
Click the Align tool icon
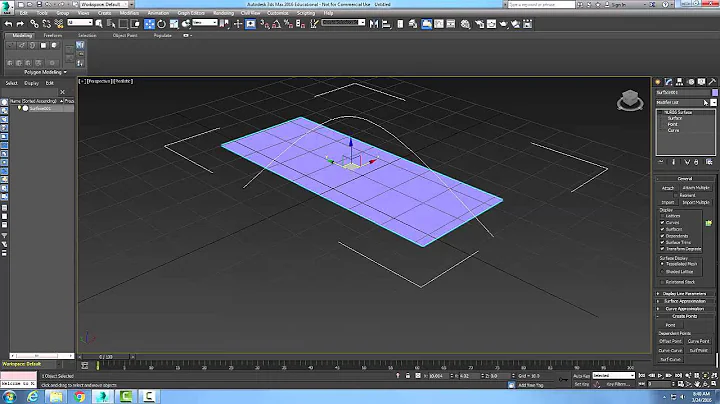click(x=386, y=24)
